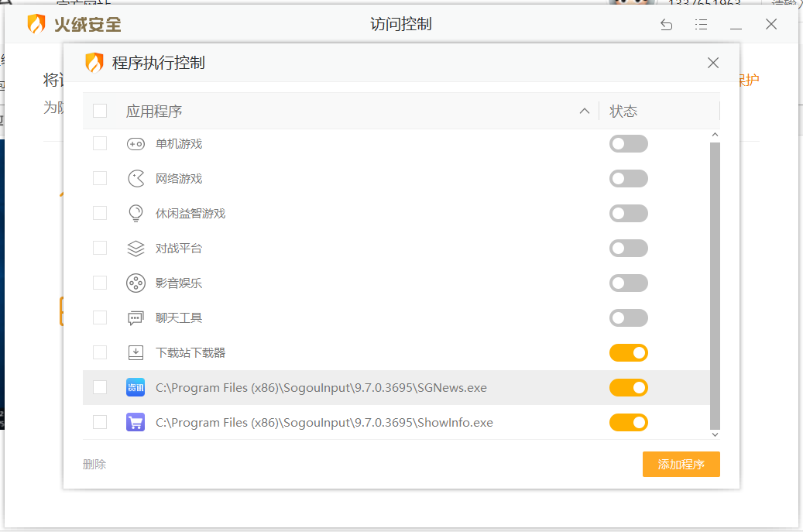
Task: Check the 单机游戏 row checkbox
Action: [100, 144]
